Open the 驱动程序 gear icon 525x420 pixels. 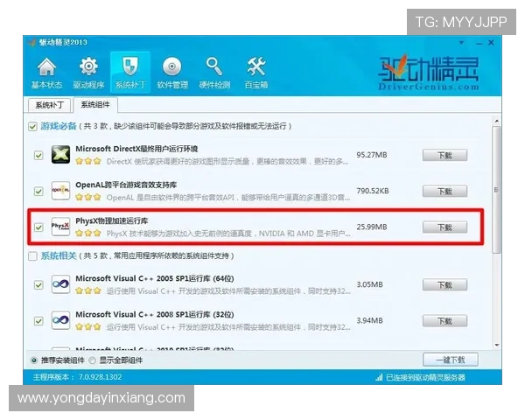(x=88, y=73)
